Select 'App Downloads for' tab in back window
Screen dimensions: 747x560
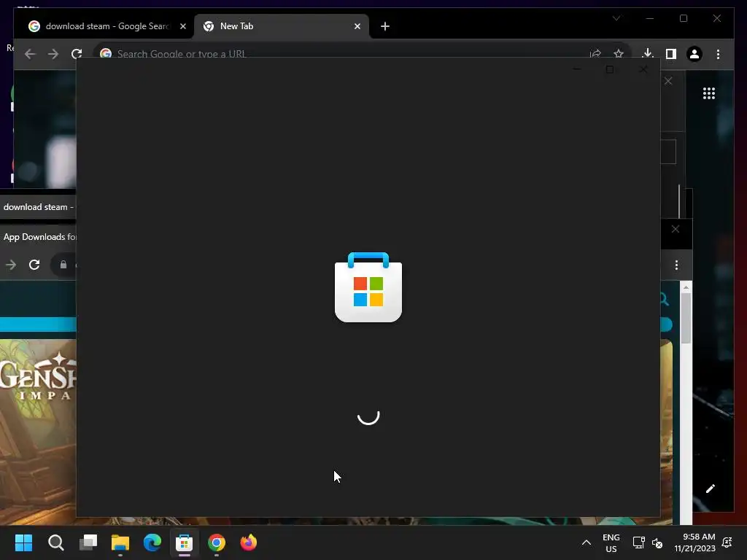click(38, 237)
